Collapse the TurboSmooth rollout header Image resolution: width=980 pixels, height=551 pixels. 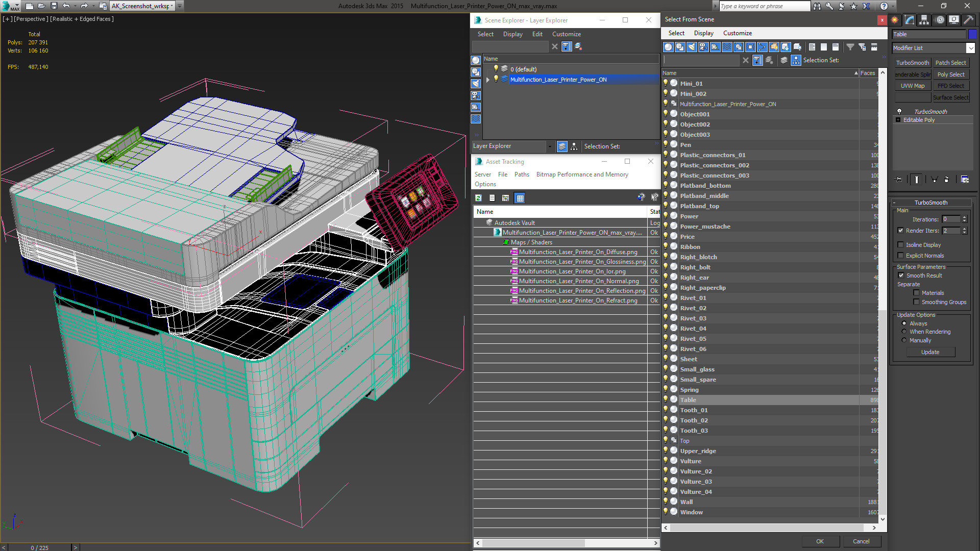pyautogui.click(x=931, y=203)
